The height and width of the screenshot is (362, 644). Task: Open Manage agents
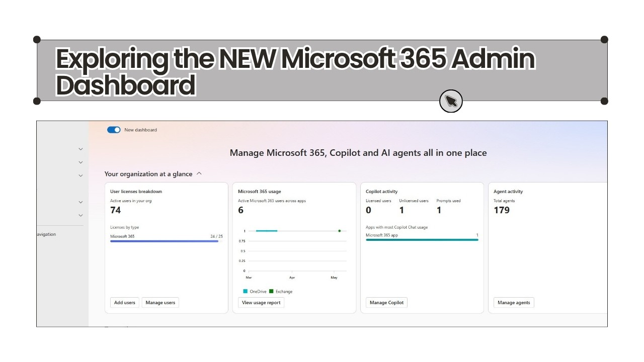(514, 302)
